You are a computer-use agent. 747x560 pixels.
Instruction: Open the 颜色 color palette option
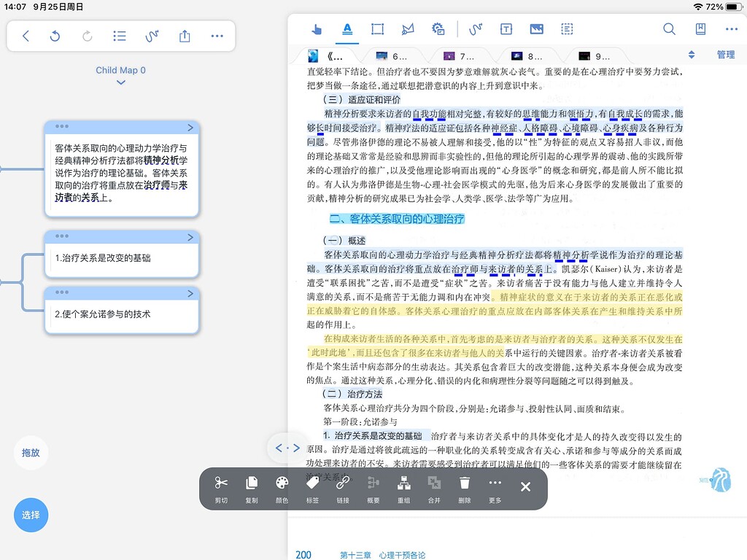click(x=282, y=486)
